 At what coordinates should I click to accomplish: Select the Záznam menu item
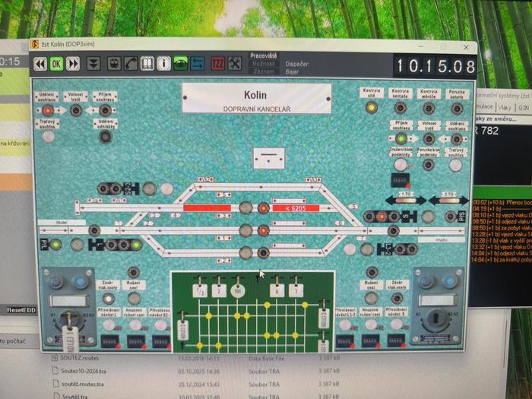coord(262,71)
